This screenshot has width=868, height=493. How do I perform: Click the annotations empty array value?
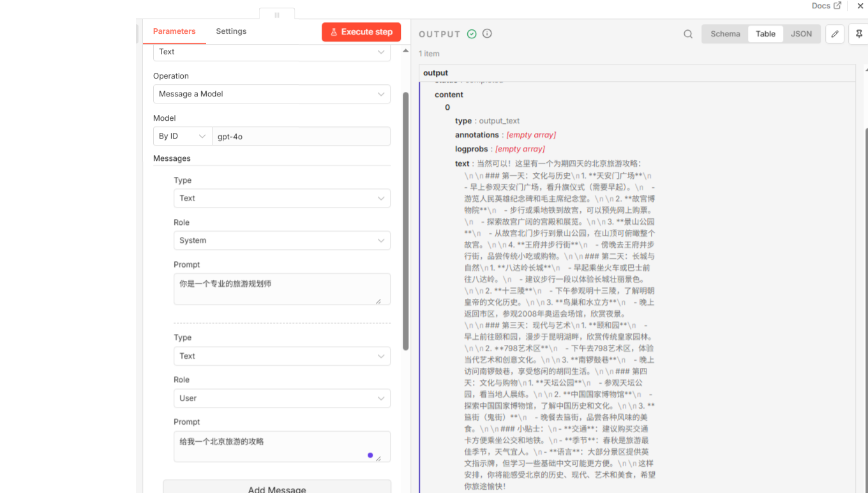point(531,135)
